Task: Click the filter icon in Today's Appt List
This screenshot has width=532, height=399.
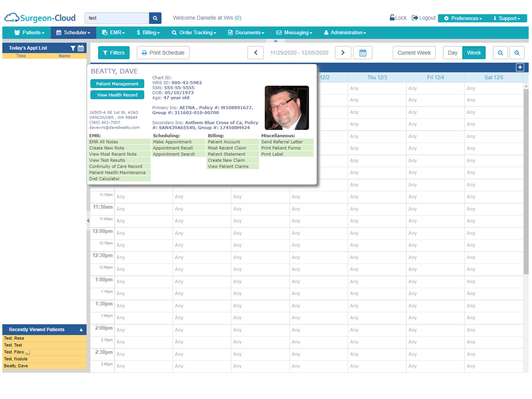Action: tap(73, 48)
